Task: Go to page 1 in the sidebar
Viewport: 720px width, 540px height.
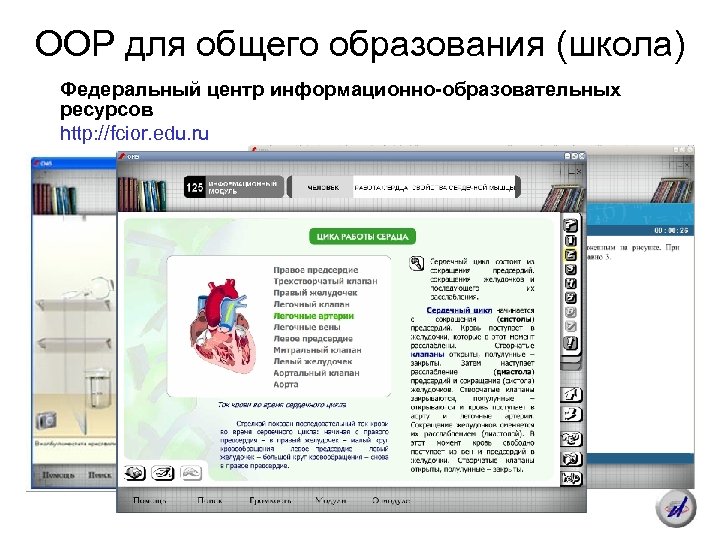Action: (571, 240)
